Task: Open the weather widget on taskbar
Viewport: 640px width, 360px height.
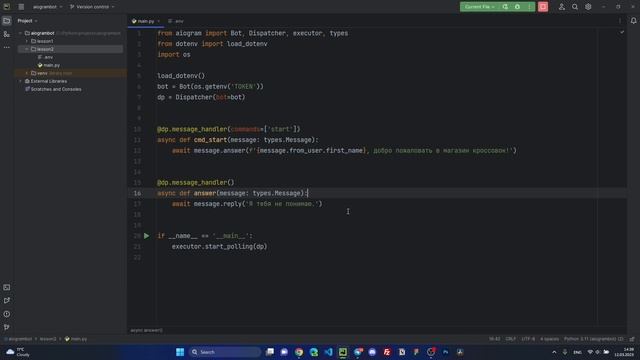Action: click(x=17, y=352)
